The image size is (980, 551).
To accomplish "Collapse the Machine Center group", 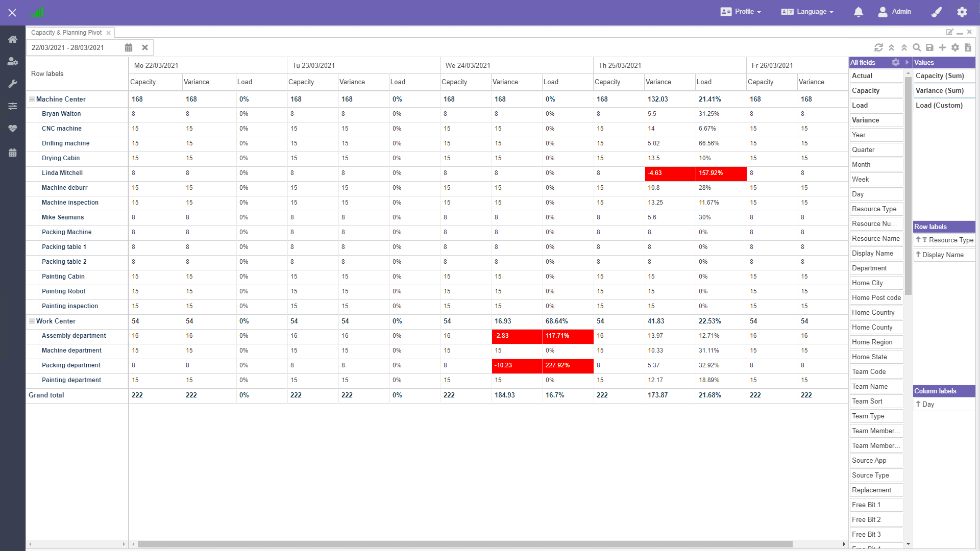I will pyautogui.click(x=32, y=99).
